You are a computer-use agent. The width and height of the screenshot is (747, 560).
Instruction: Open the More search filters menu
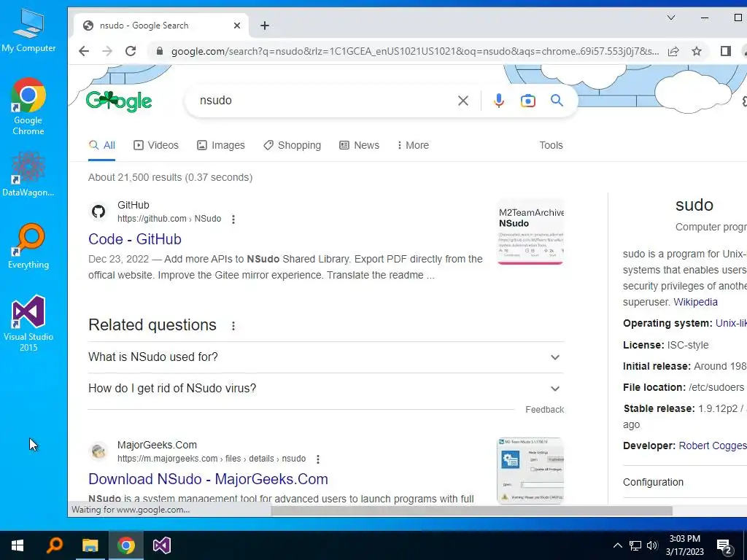click(x=413, y=145)
